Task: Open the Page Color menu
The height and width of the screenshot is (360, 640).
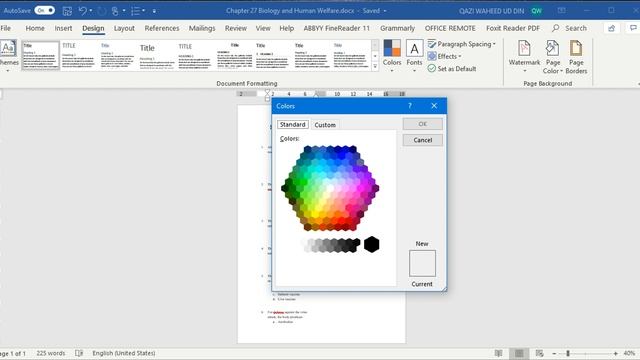Action: pos(553,57)
